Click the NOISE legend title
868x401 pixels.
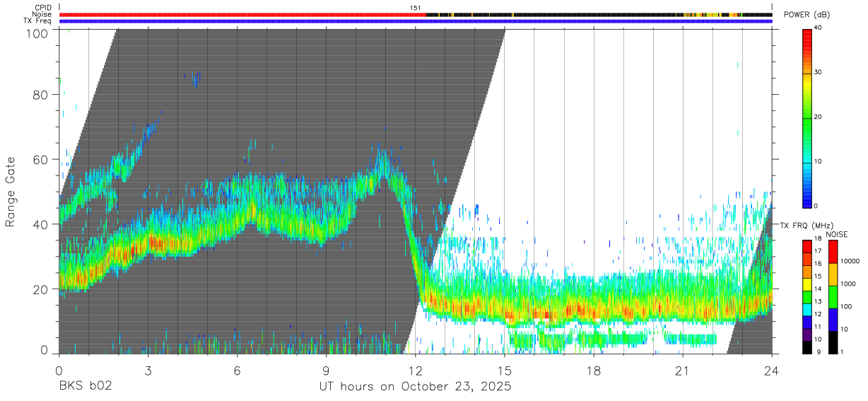[x=836, y=234]
